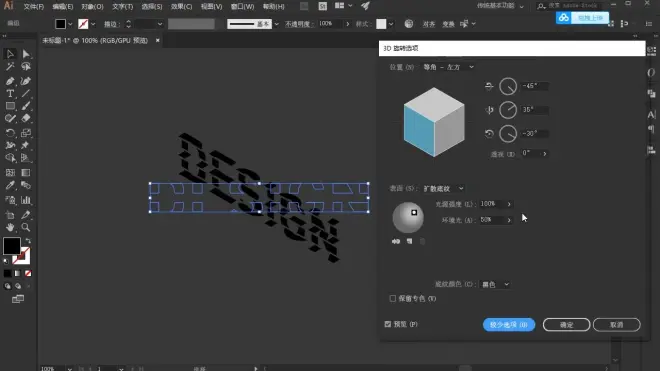The width and height of the screenshot is (660, 371).
Task: Toggle the Preview checkbox in 3D dialog
Action: point(388,324)
